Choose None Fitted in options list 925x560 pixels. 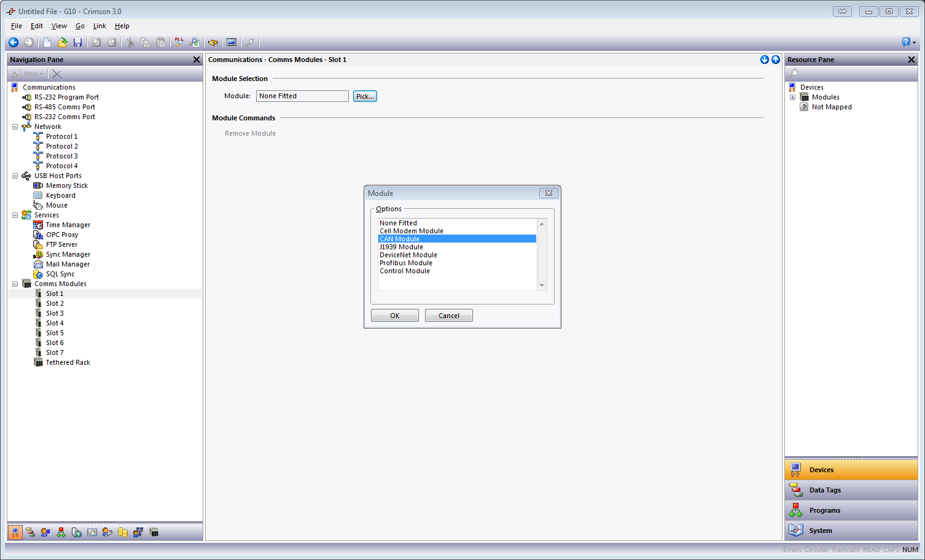coord(457,223)
